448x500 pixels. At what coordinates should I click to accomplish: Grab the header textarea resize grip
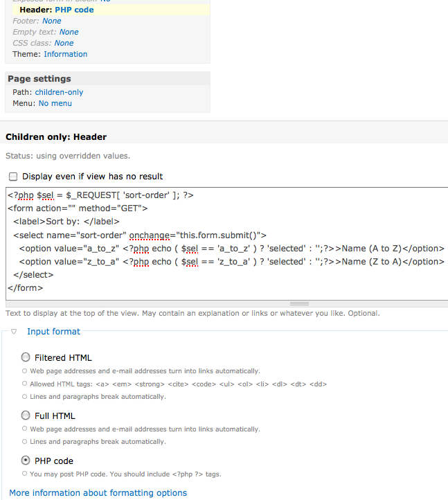[x=299, y=303]
